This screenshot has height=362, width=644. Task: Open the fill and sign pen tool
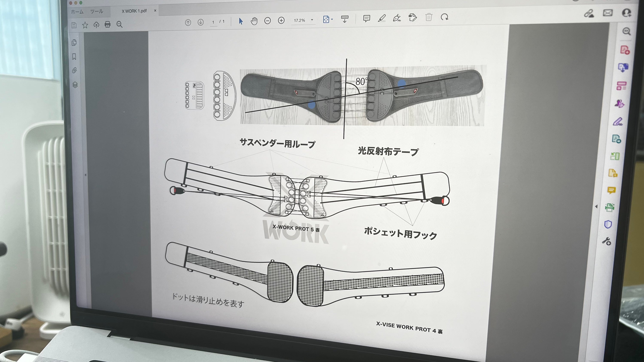point(397,18)
